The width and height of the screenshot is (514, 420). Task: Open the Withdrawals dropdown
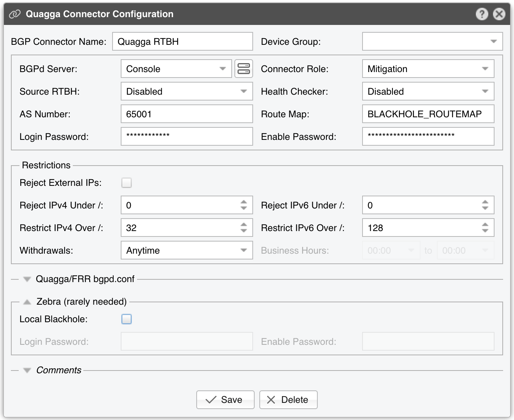(187, 250)
